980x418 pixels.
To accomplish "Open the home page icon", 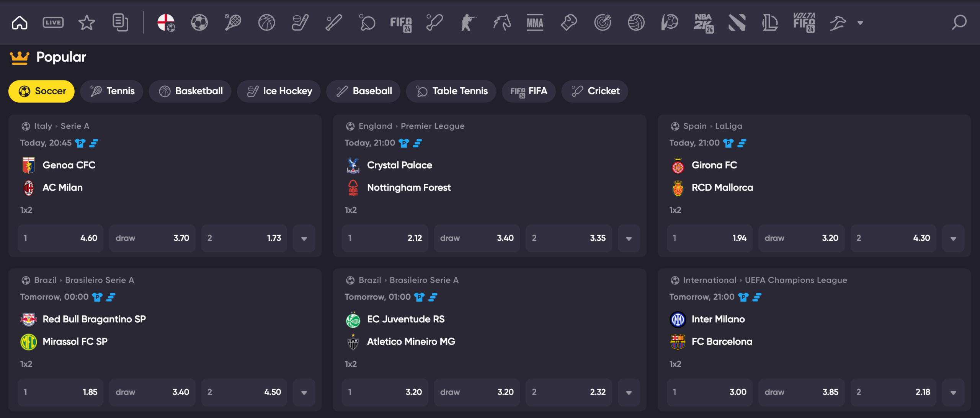I will [20, 23].
